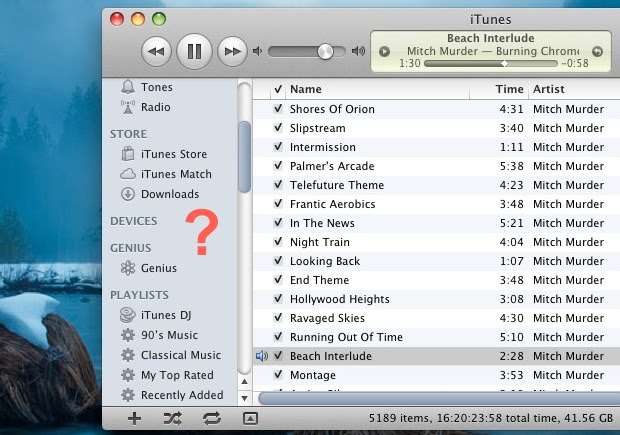Click the loud volume speaker icon
620x435 pixels.
[358, 51]
